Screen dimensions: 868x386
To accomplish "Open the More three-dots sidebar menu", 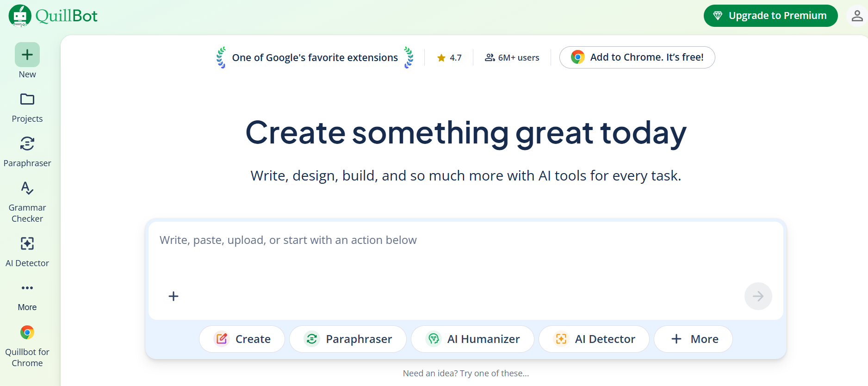I will click(x=27, y=288).
